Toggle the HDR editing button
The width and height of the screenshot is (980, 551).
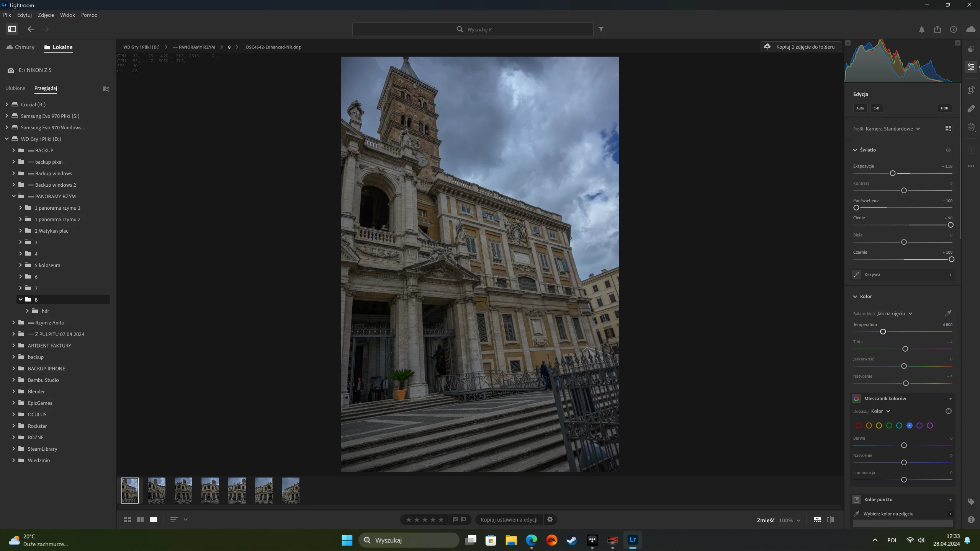[944, 108]
